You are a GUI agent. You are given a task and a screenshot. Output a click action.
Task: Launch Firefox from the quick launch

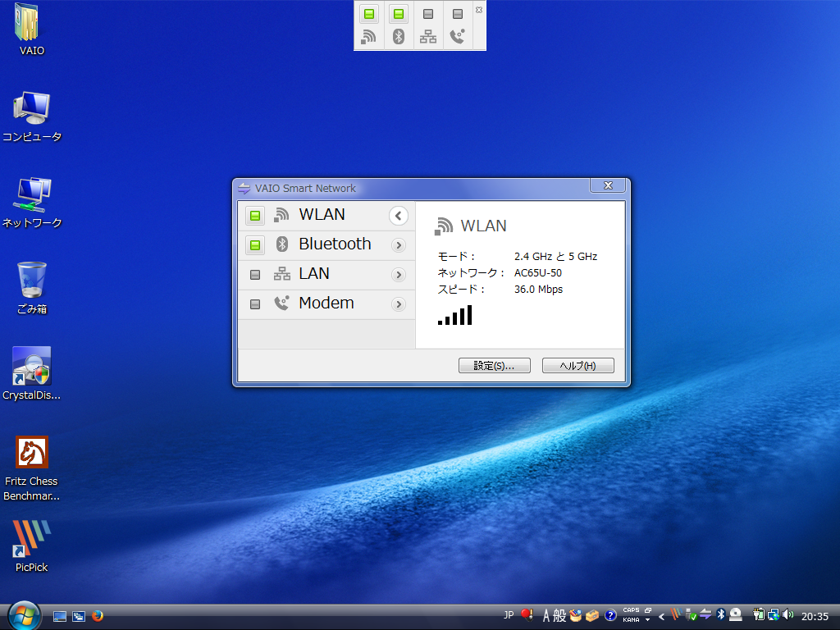point(98,616)
